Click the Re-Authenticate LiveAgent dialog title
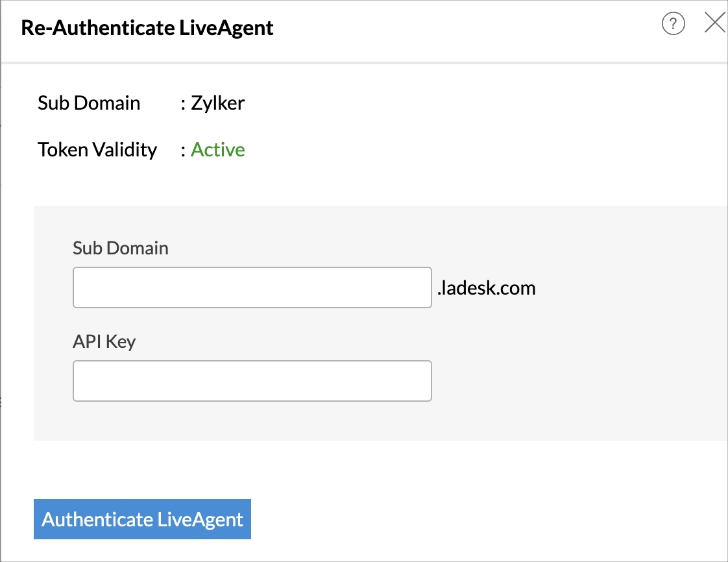Image resolution: width=728 pixels, height=562 pixels. (147, 29)
